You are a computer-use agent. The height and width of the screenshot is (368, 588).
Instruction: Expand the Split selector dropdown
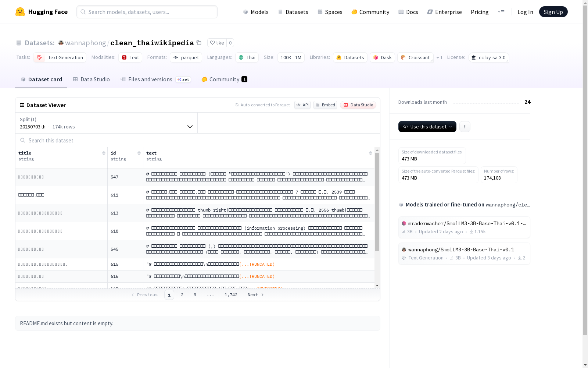point(107,123)
